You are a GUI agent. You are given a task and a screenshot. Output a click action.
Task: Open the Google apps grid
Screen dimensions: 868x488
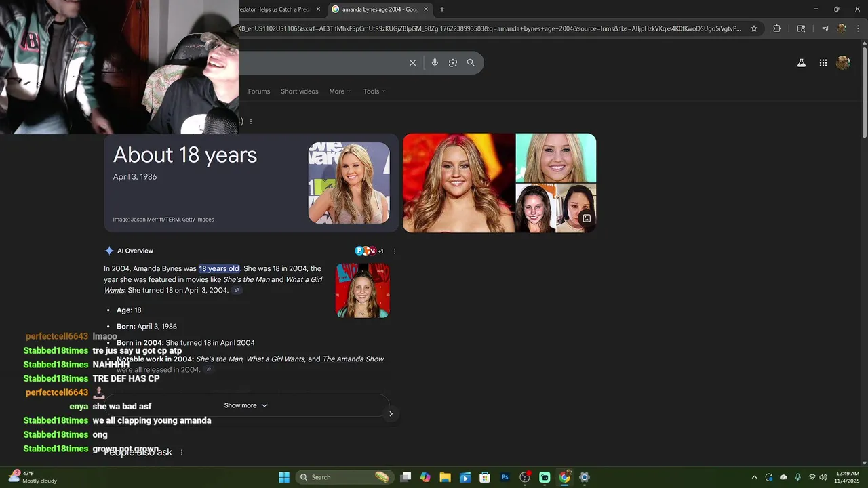[x=823, y=63]
